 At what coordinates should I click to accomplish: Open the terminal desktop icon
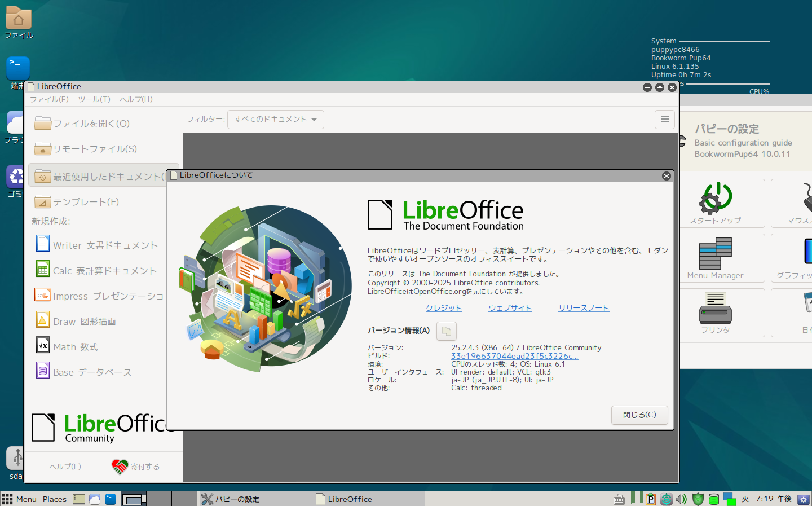(x=18, y=69)
